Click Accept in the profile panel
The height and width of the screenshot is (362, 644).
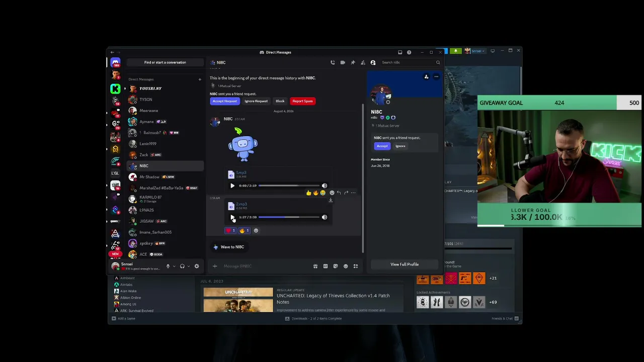(382, 146)
